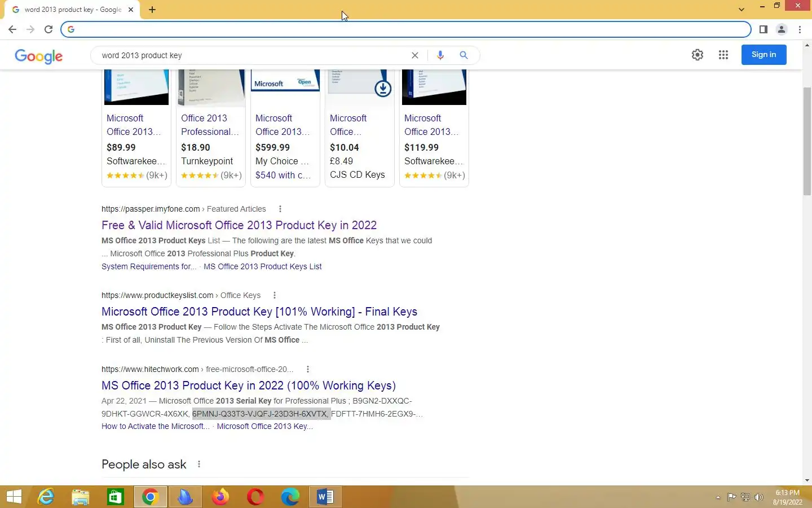Open the tab search chevron in title bar
Screen dimensions: 812x508
(x=742, y=9)
